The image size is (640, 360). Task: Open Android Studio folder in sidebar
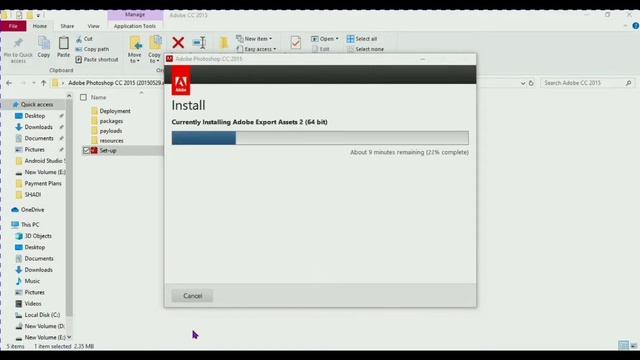tap(39, 161)
